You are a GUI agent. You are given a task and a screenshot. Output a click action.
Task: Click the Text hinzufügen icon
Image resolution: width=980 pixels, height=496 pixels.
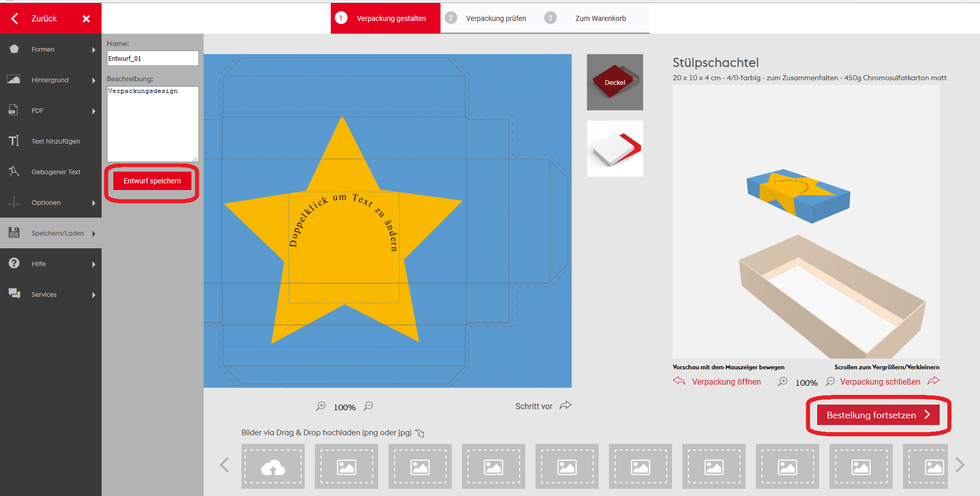pyautogui.click(x=14, y=141)
